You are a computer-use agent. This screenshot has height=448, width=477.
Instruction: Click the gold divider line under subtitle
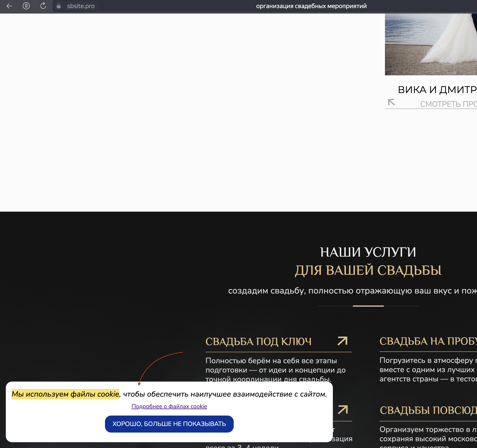coord(368,306)
